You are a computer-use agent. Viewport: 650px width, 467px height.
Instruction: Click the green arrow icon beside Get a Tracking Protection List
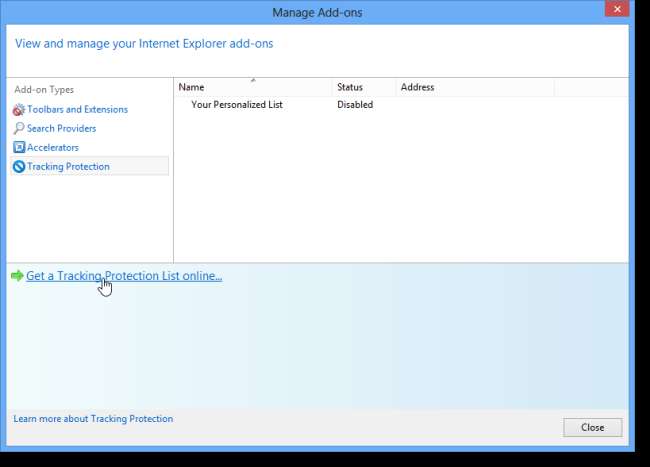(x=17, y=276)
